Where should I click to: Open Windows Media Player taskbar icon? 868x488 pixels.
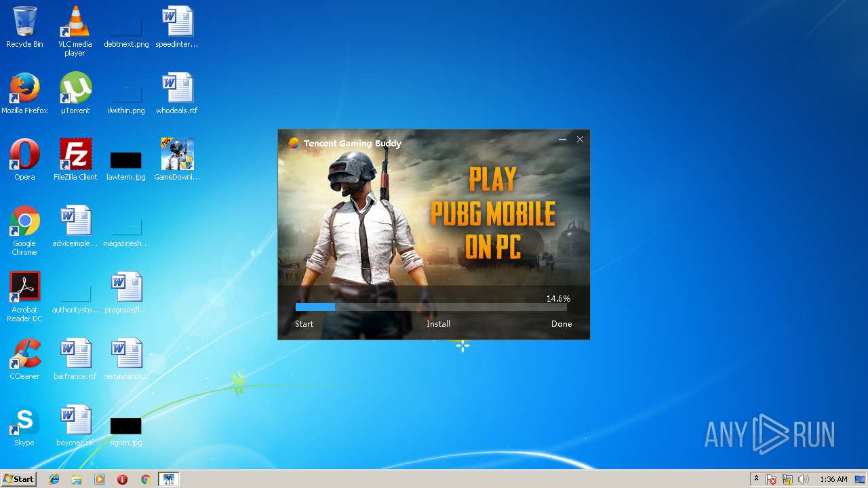pyautogui.click(x=100, y=479)
